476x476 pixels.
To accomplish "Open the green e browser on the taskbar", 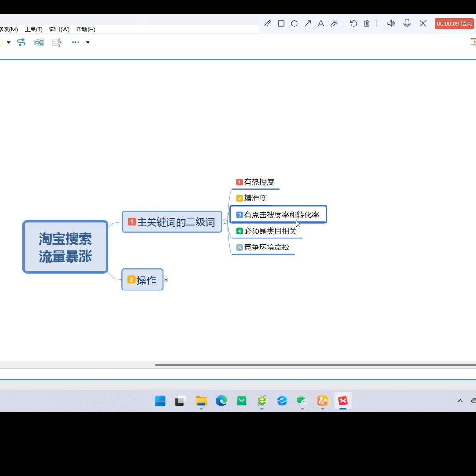I will (x=262, y=401).
